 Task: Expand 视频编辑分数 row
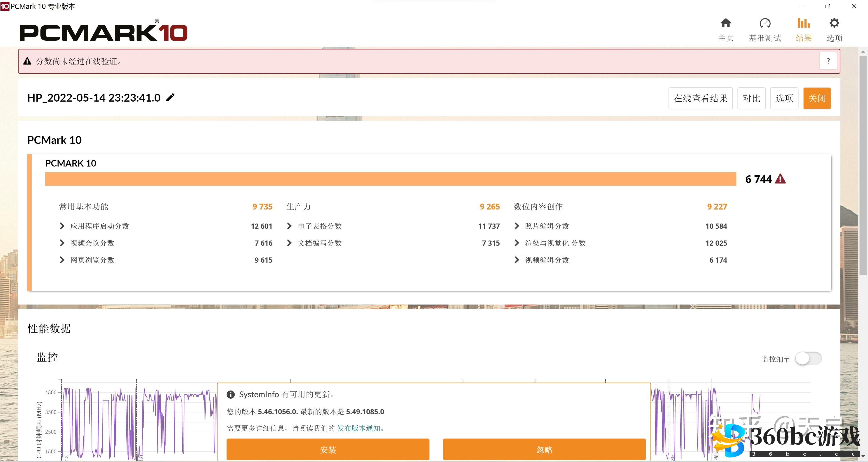(517, 260)
